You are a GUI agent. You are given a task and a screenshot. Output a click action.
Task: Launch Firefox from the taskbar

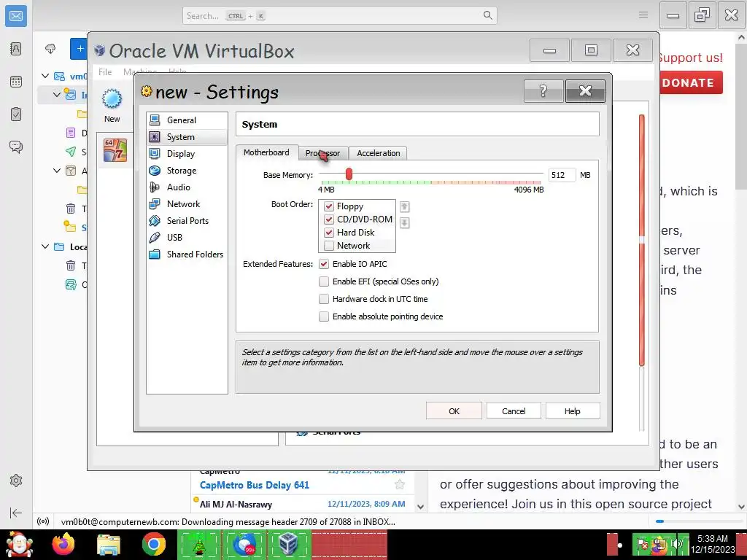(63, 544)
